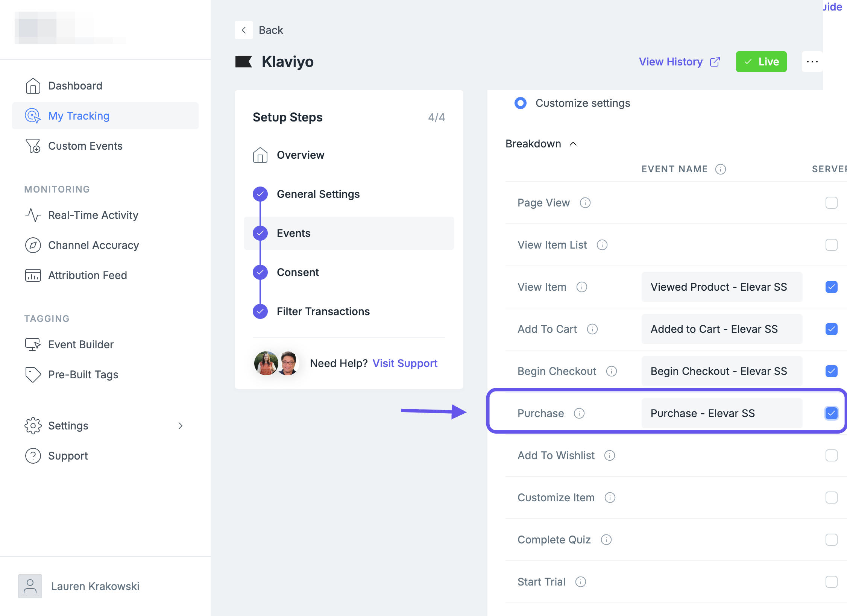The image size is (847, 616).
Task: Click the Event Builder monitor icon
Action: 33,344
